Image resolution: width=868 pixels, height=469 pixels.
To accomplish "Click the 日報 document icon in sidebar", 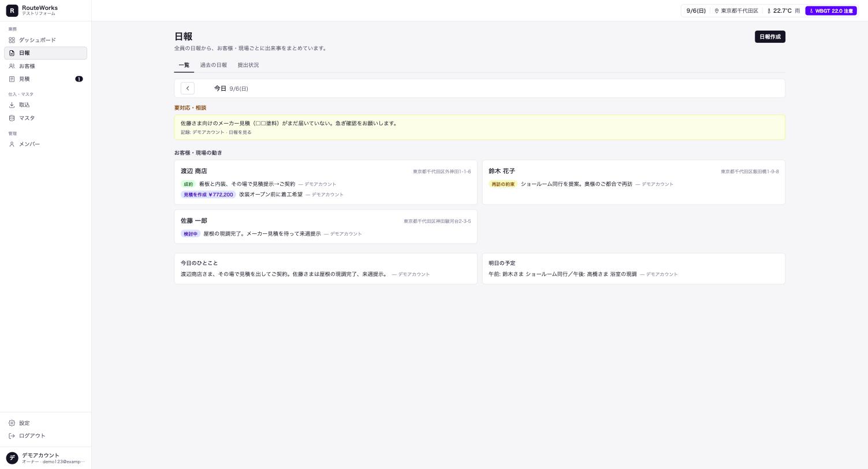I will coord(12,53).
